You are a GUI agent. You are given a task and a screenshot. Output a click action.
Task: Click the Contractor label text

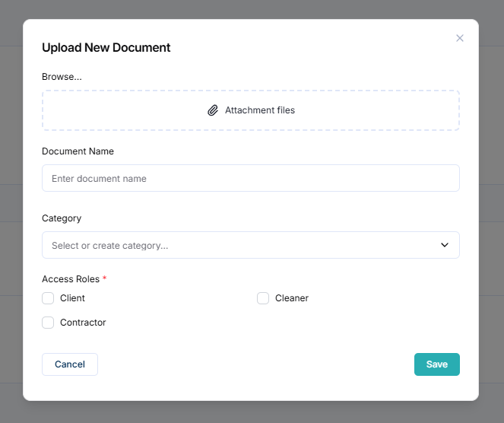(83, 323)
